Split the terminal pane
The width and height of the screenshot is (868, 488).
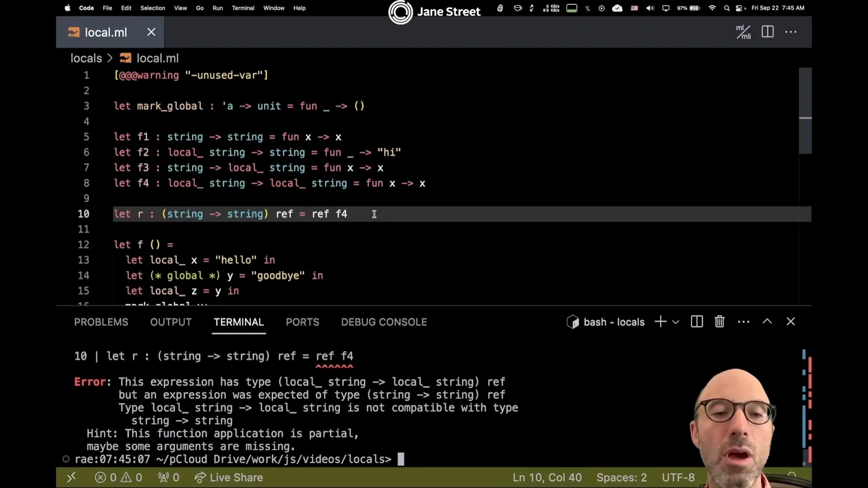tap(697, 322)
